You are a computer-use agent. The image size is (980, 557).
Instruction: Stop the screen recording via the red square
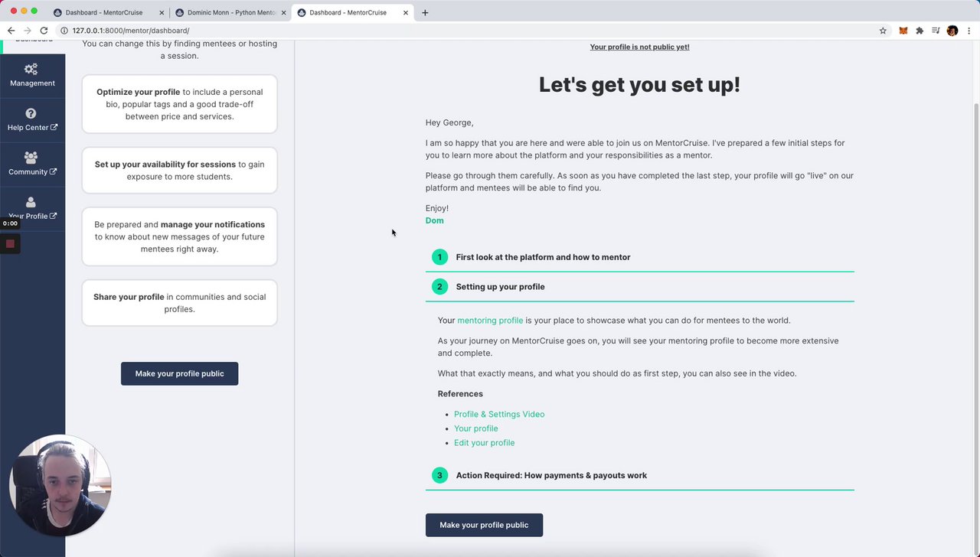point(10,244)
